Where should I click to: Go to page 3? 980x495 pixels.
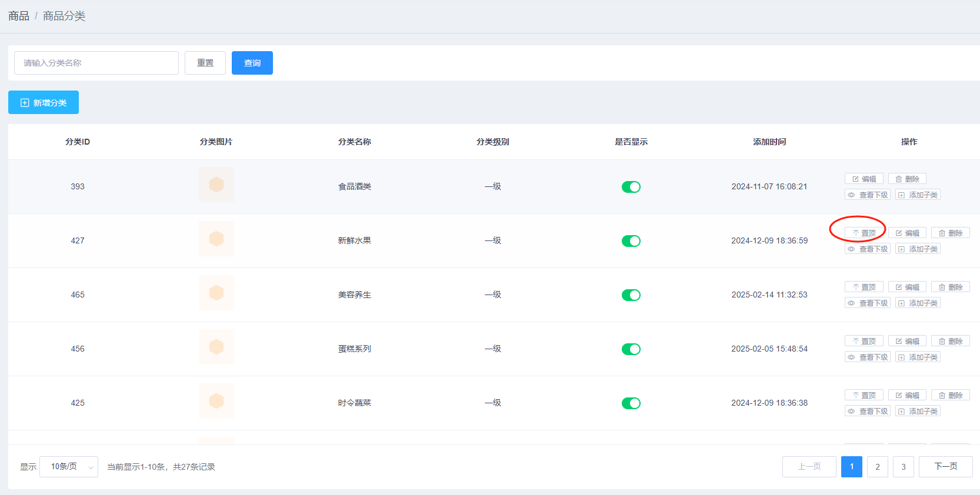point(903,467)
